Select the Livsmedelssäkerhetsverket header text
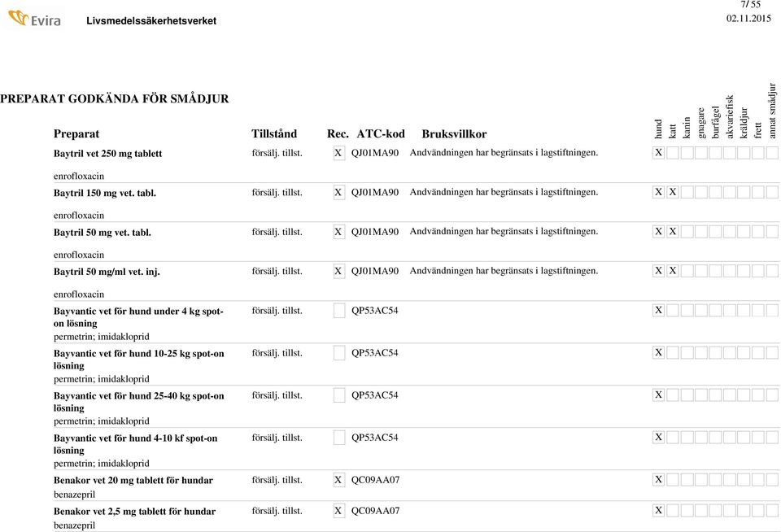Viewport: 781px width, 532px height. [151, 21]
